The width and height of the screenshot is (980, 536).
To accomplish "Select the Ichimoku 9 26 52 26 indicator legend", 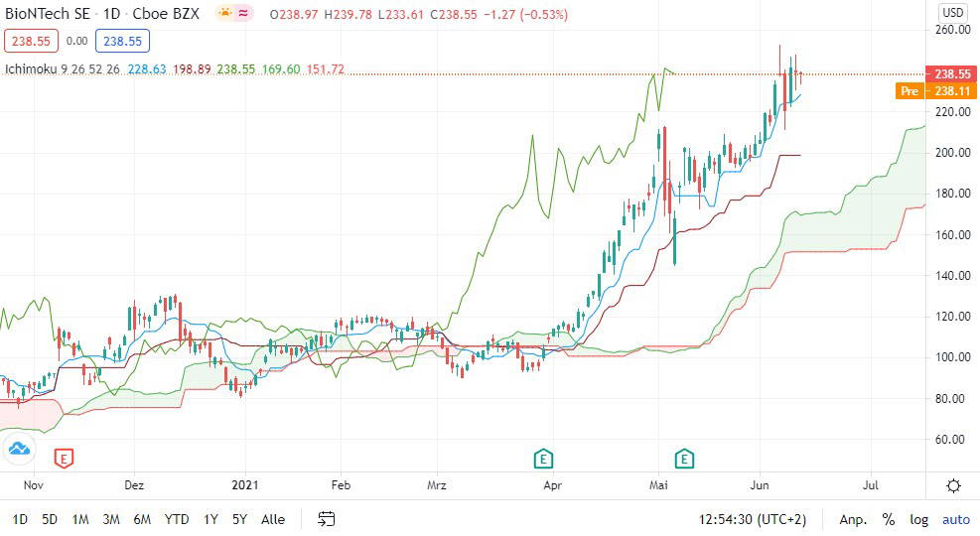I will click(62, 68).
